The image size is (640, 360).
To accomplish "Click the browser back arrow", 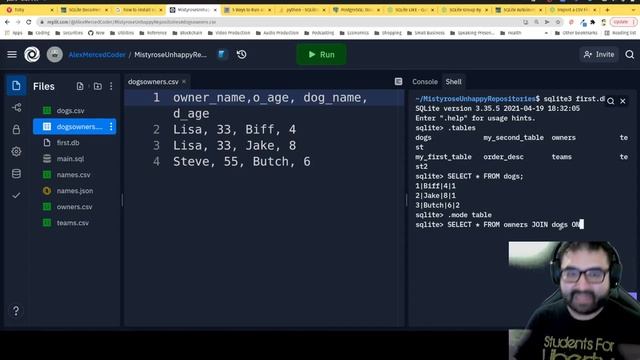I will [x=7, y=22].
